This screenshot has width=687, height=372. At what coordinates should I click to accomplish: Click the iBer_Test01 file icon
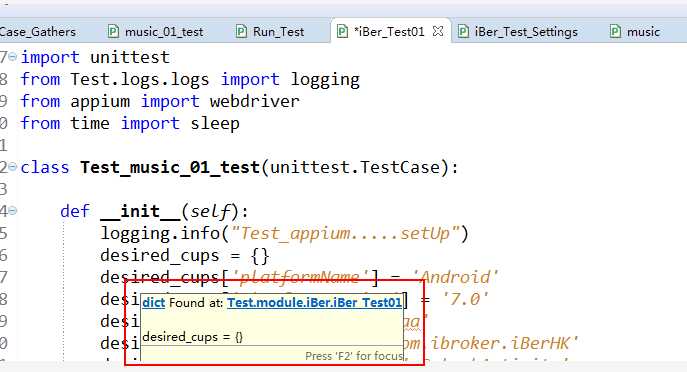[342, 32]
